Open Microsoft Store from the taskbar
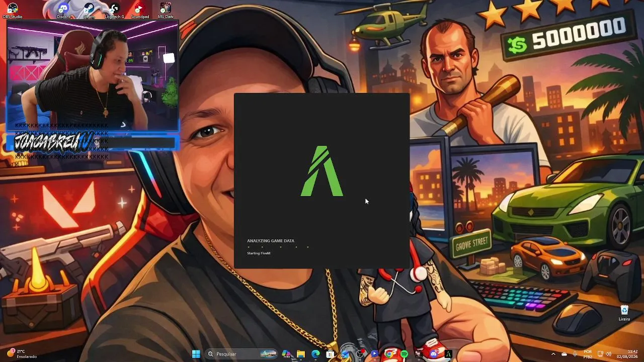The width and height of the screenshot is (644, 362). (330, 354)
